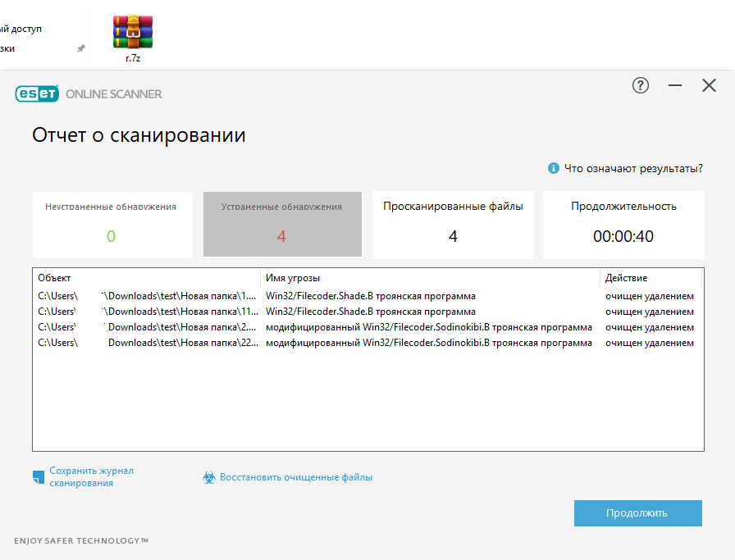
Task: Click the ESET logo
Action: tap(37, 93)
